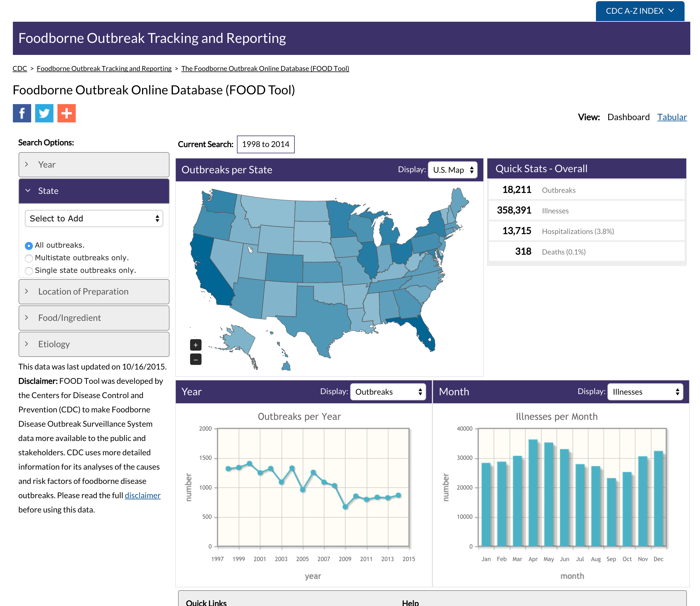Click the Quick Links heading
This screenshot has height=606, width=700.
point(206,603)
